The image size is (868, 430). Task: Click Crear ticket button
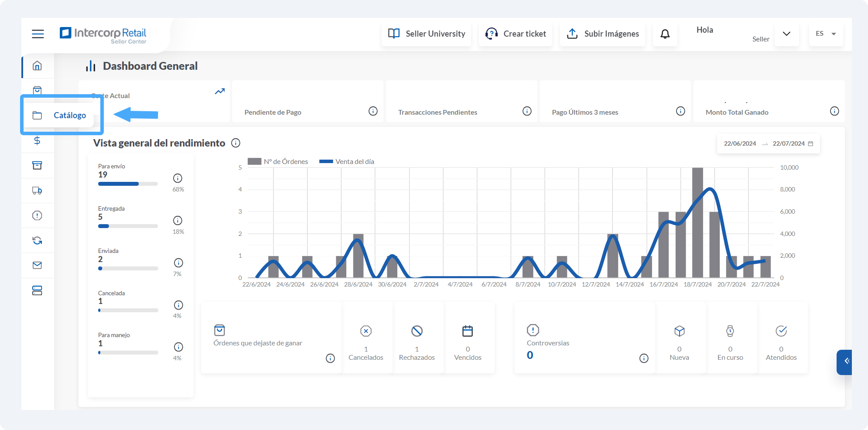(x=516, y=34)
